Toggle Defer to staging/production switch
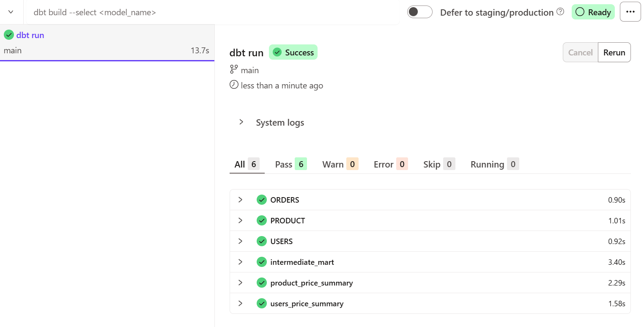The height and width of the screenshot is (327, 644). pyautogui.click(x=419, y=12)
